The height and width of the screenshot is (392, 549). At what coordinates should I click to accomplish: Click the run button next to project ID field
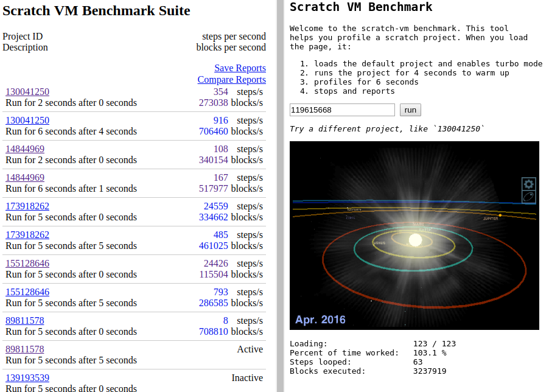pos(410,110)
